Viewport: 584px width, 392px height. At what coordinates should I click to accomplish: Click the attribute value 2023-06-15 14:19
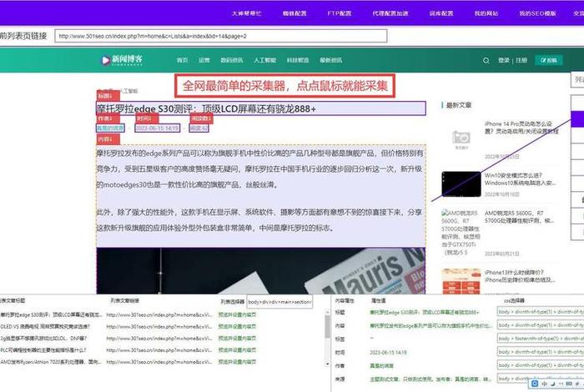tap(388, 352)
